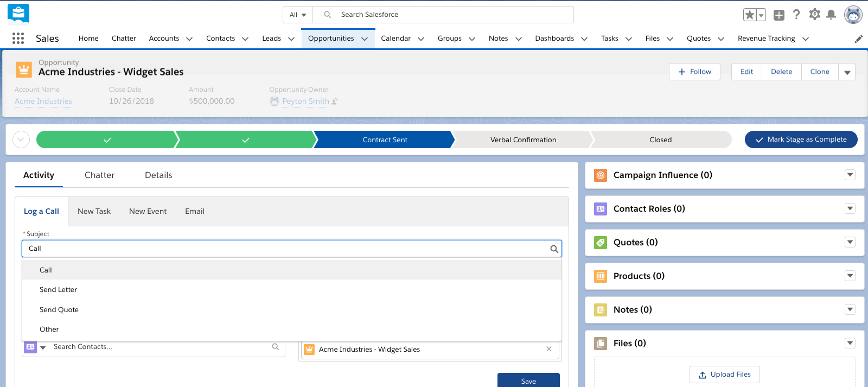
Task: Open the Help question mark icon
Action: point(796,15)
